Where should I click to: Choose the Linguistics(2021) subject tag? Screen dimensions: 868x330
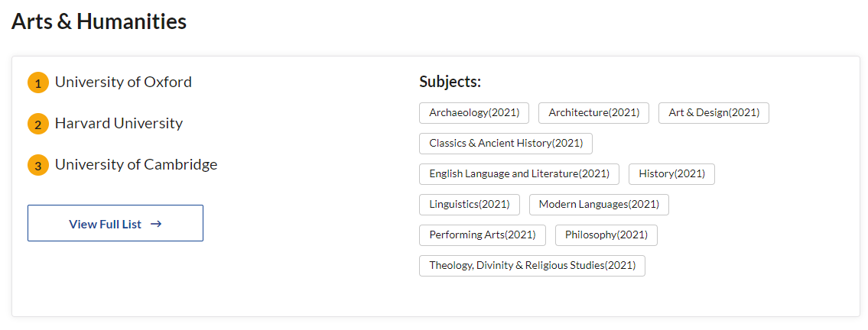pyautogui.click(x=470, y=204)
